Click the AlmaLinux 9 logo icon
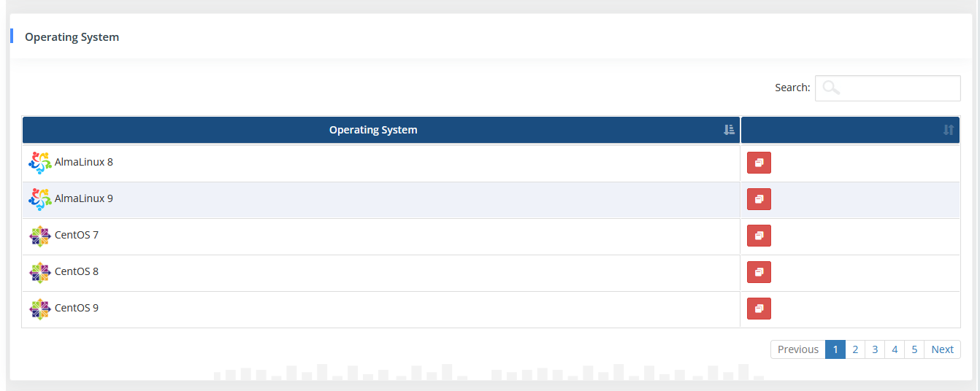Image resolution: width=980 pixels, height=391 pixels. click(40, 199)
